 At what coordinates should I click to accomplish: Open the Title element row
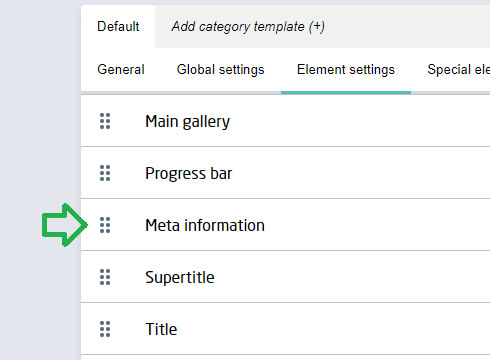coord(285,329)
